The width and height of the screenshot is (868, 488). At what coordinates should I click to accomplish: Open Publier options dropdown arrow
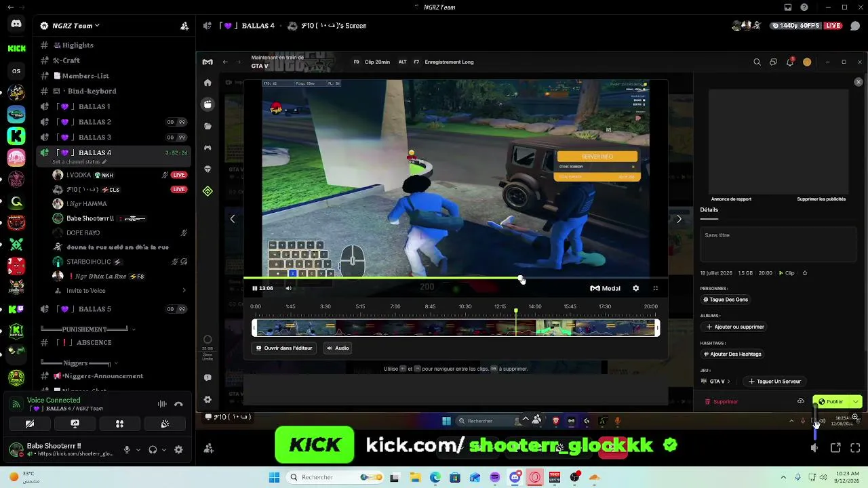pyautogui.click(x=856, y=402)
